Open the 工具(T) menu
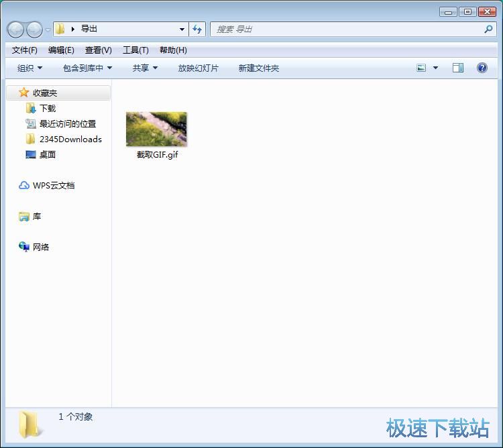Screen dimensions: 503x448 (x=135, y=50)
